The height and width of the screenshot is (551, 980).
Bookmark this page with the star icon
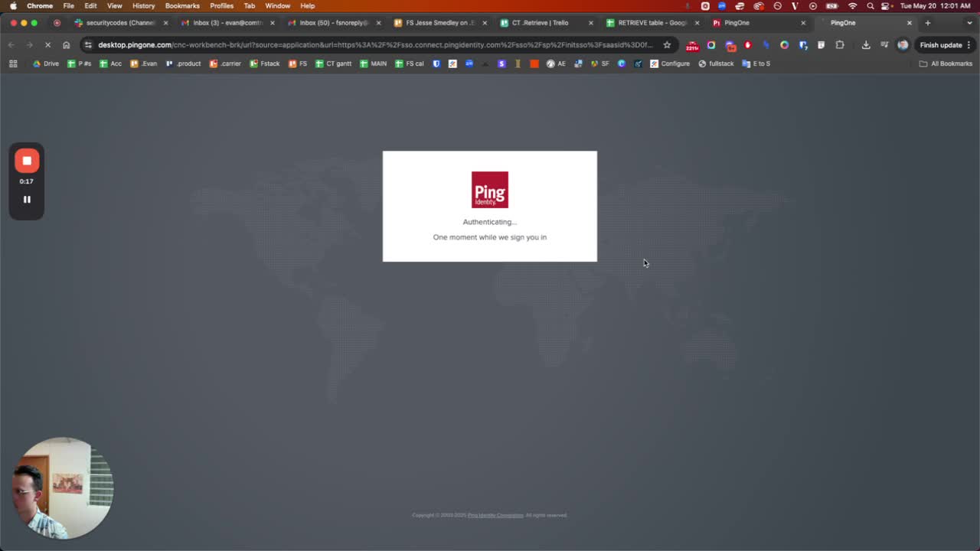click(667, 45)
